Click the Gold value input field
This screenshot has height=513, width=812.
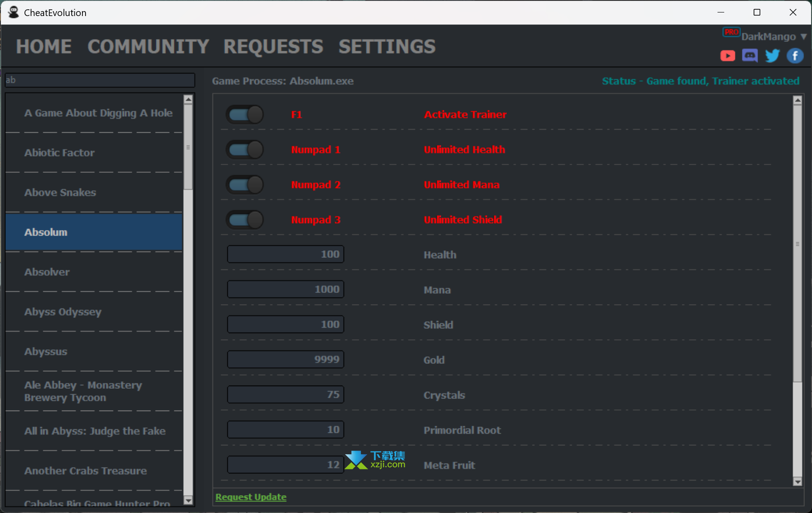click(285, 359)
